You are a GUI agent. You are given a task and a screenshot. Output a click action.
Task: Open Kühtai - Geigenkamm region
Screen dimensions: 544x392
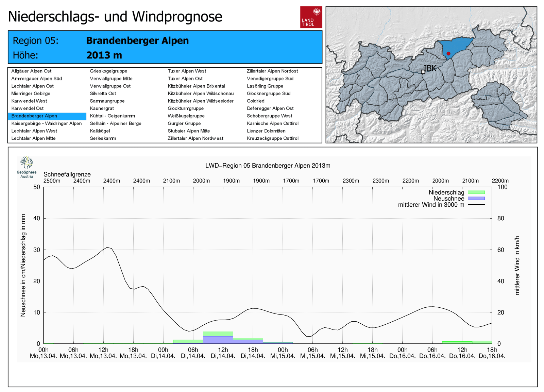[112, 116]
